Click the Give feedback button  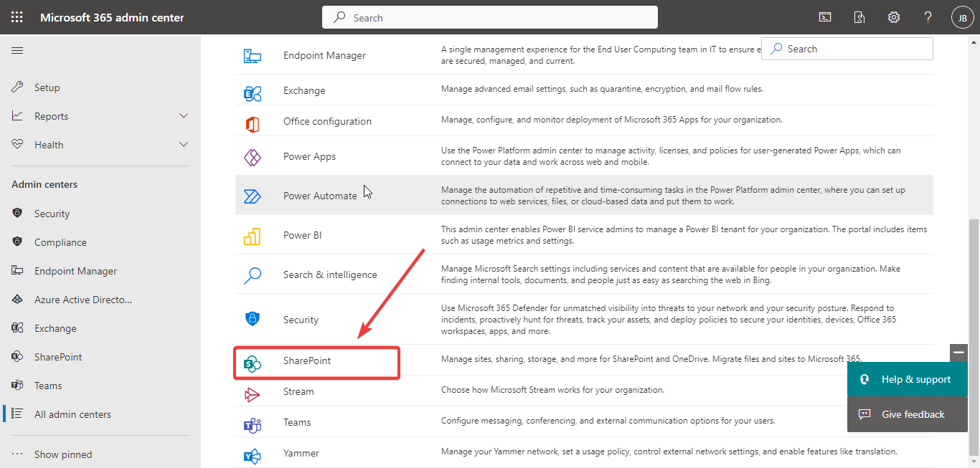(908, 414)
